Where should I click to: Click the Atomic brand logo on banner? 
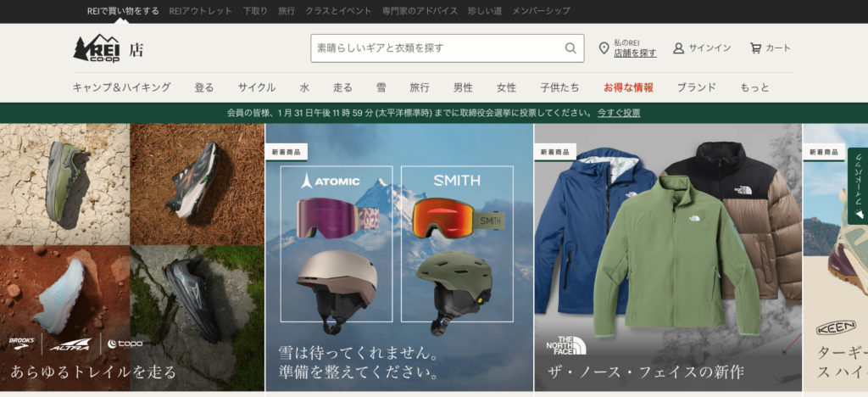tap(330, 181)
